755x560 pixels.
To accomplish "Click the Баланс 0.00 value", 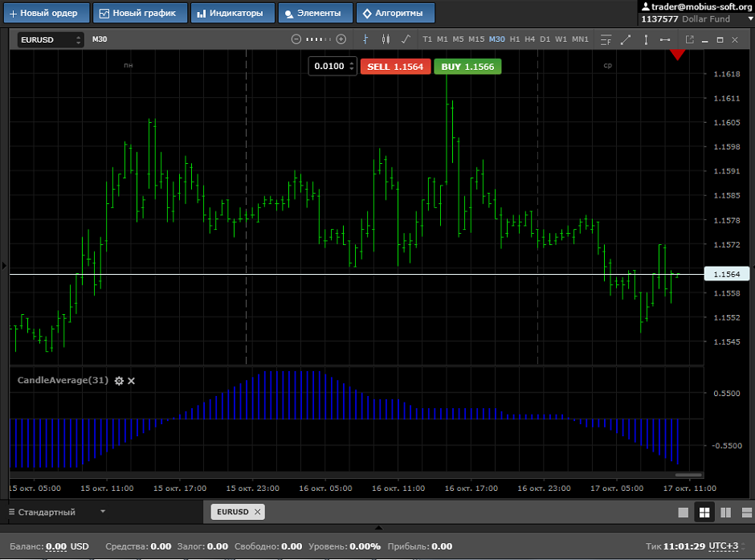I will (x=56, y=546).
